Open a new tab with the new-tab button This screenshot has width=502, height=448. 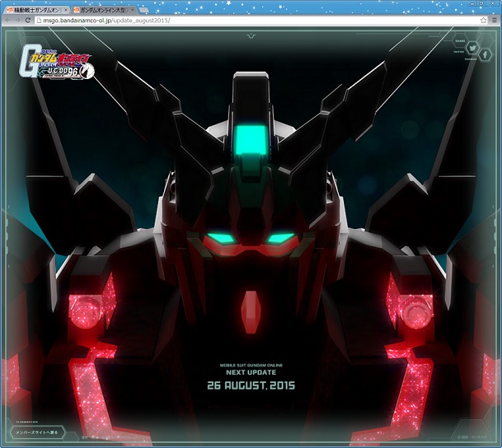pyautogui.click(x=143, y=10)
